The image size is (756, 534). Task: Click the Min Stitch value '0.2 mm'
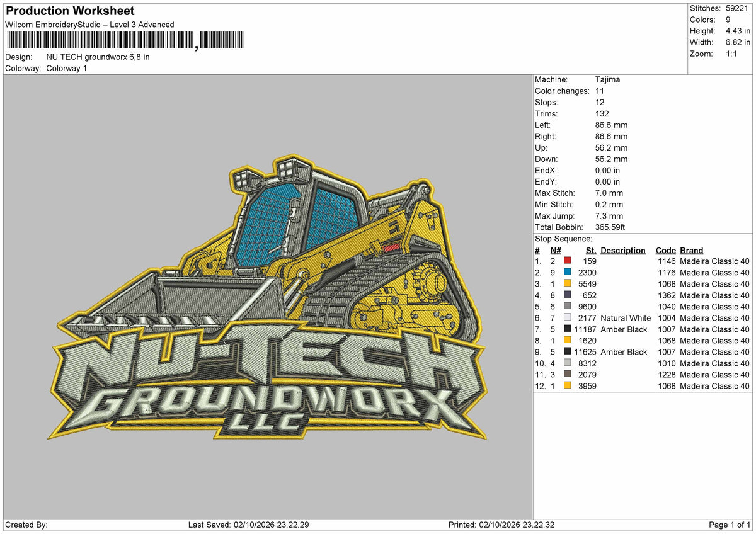coord(609,205)
